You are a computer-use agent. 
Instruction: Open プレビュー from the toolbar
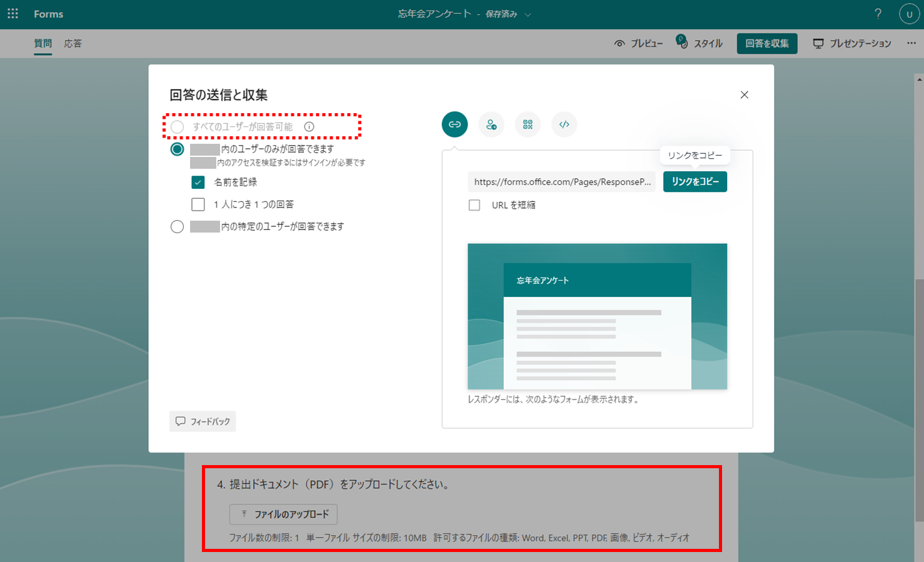tap(638, 43)
